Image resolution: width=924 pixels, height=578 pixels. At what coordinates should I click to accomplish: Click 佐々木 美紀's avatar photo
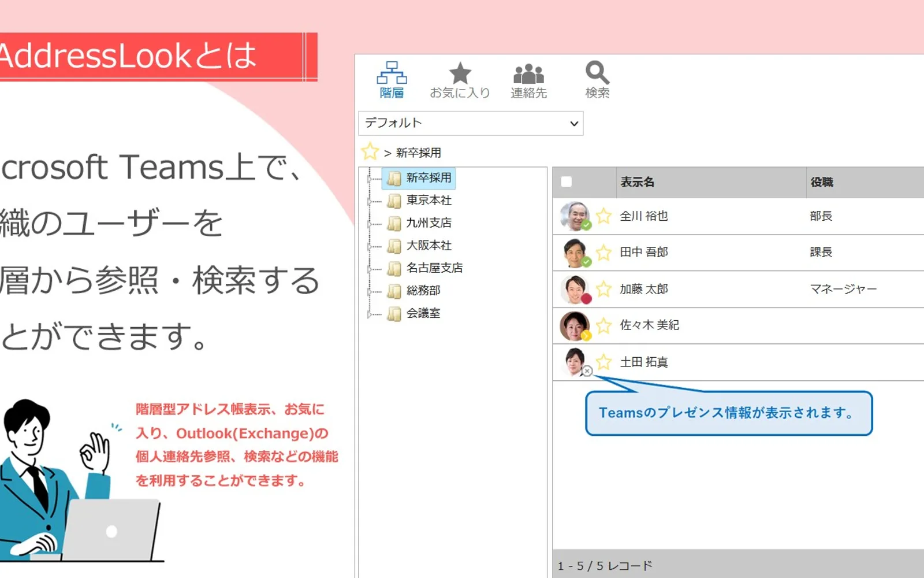coord(575,325)
